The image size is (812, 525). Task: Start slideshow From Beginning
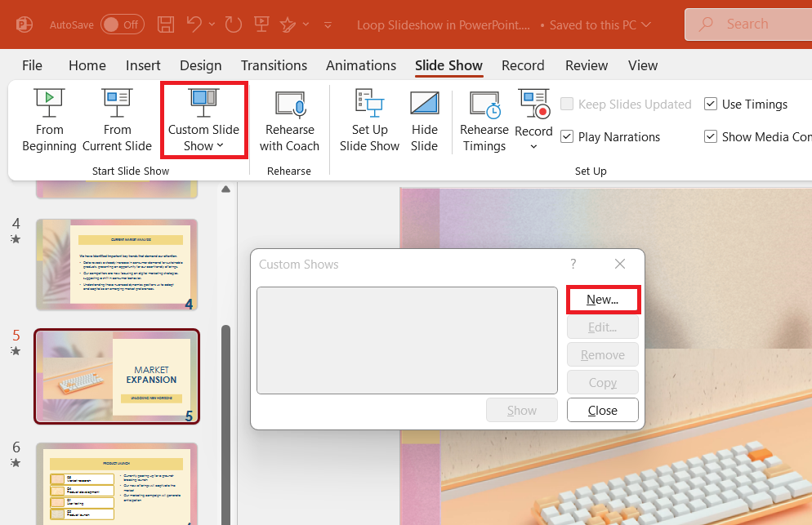[49, 120]
